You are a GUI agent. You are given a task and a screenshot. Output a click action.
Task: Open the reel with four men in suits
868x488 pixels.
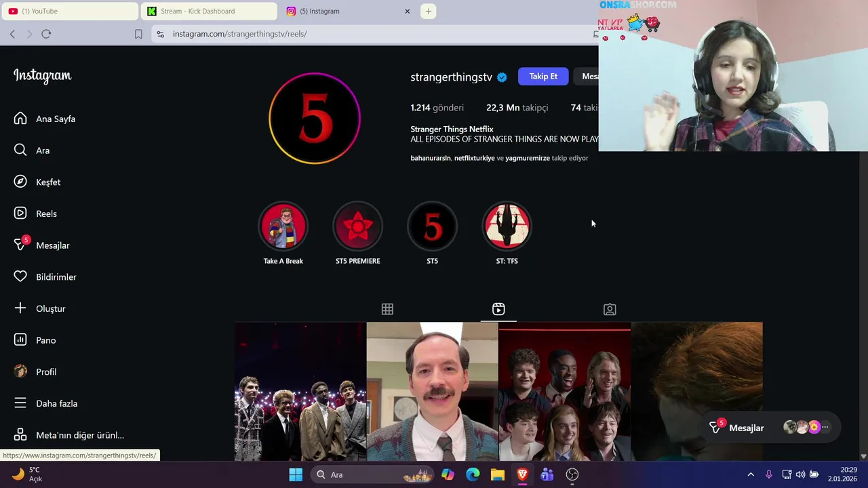click(300, 392)
